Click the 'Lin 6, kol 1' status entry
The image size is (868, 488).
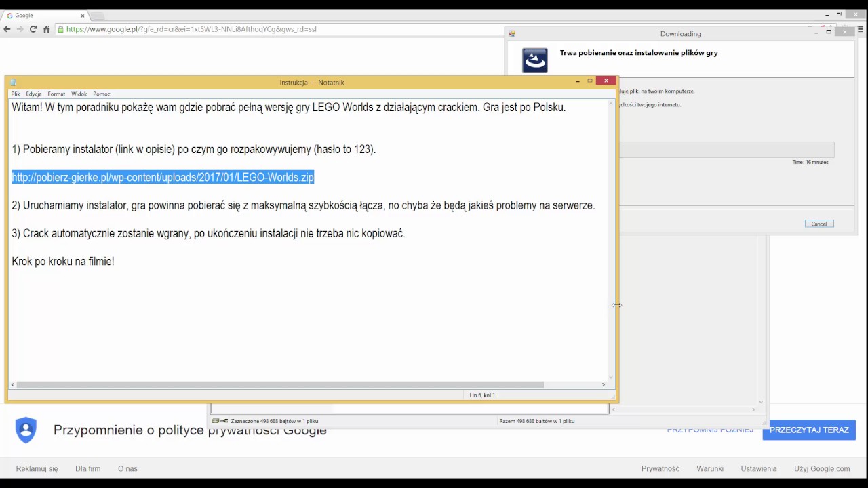[x=482, y=395]
